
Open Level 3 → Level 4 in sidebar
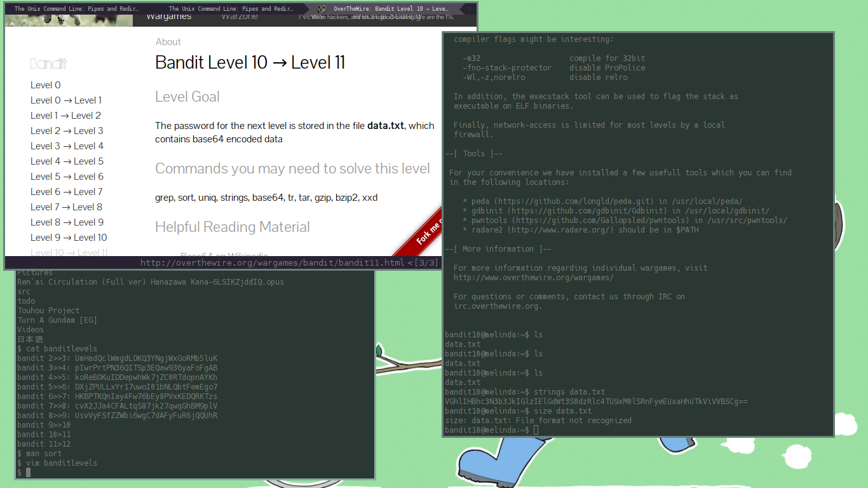click(67, 146)
